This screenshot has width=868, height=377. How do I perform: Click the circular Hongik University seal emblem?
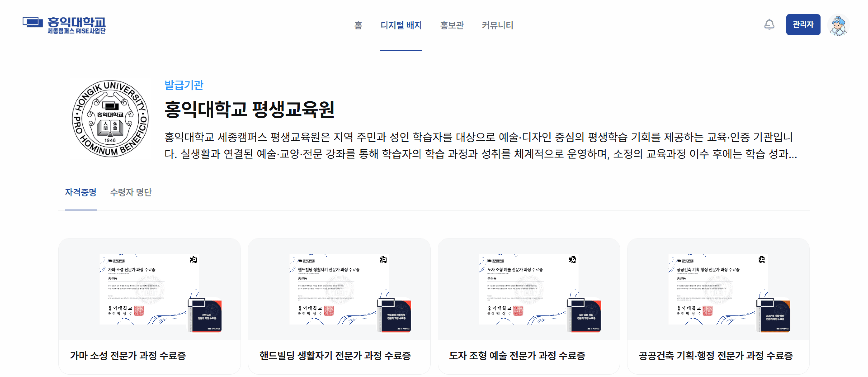click(x=110, y=118)
